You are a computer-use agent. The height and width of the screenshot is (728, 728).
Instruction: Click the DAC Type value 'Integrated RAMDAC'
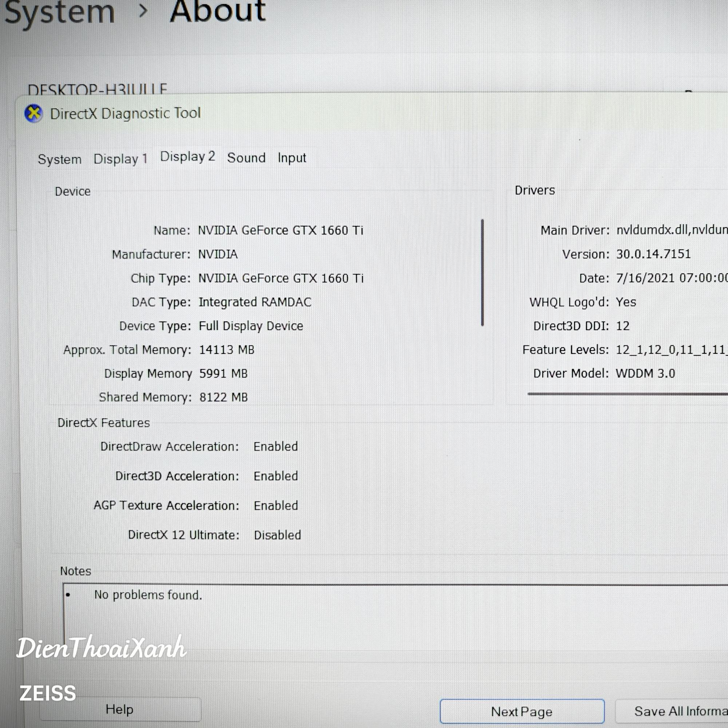coord(255,302)
